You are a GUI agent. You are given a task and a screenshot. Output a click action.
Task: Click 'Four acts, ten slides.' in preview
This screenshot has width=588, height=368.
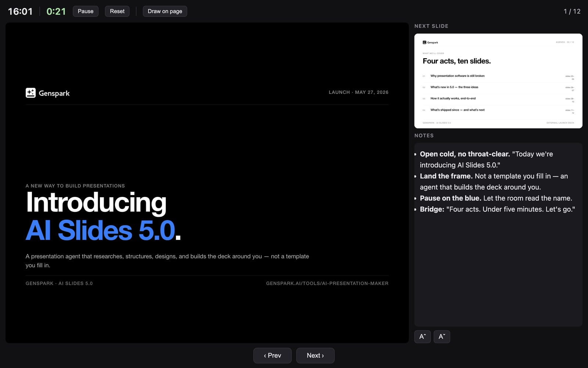pyautogui.click(x=457, y=61)
